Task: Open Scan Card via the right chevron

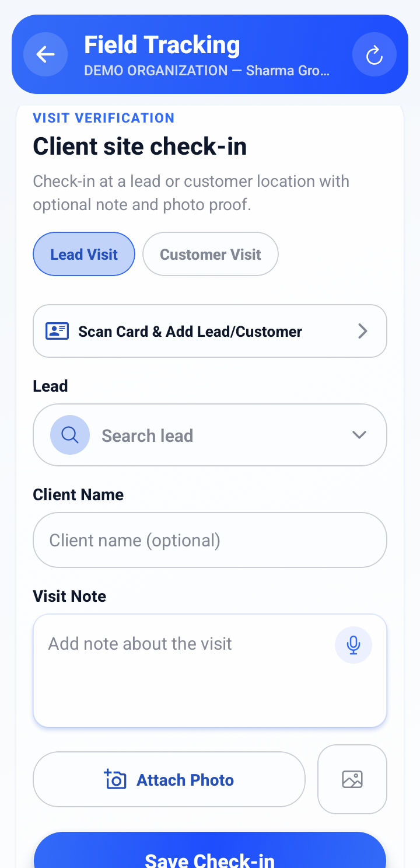Action: point(363,331)
